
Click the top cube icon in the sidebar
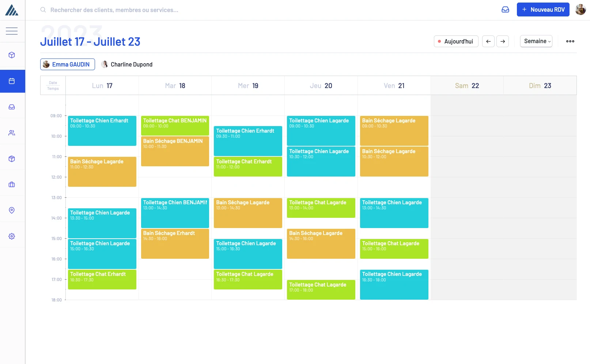coord(12,55)
